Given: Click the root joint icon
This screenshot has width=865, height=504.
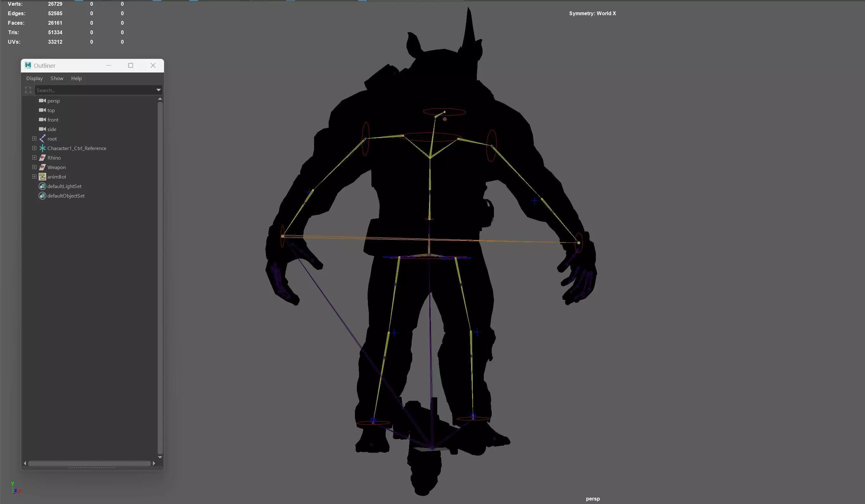Looking at the screenshot, I should coord(42,139).
